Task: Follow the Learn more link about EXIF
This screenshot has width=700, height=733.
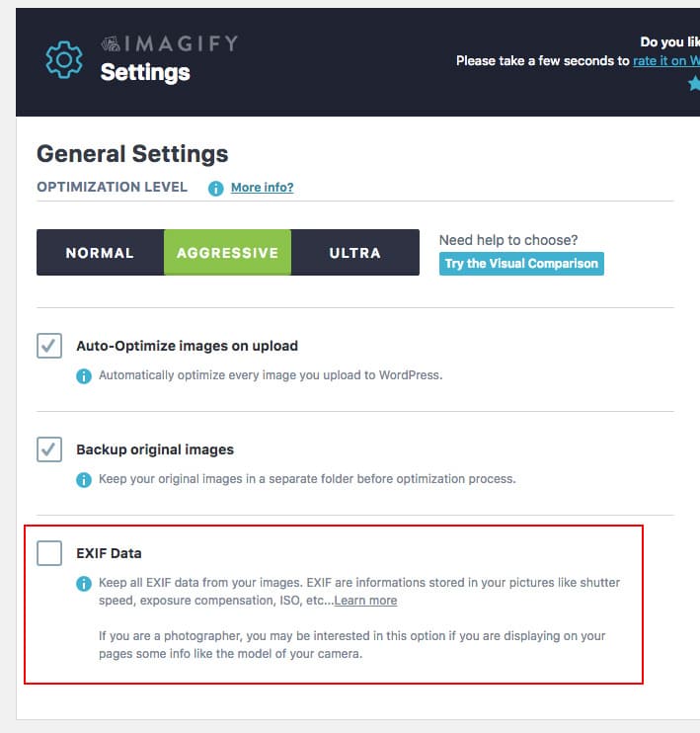Action: [x=365, y=601]
